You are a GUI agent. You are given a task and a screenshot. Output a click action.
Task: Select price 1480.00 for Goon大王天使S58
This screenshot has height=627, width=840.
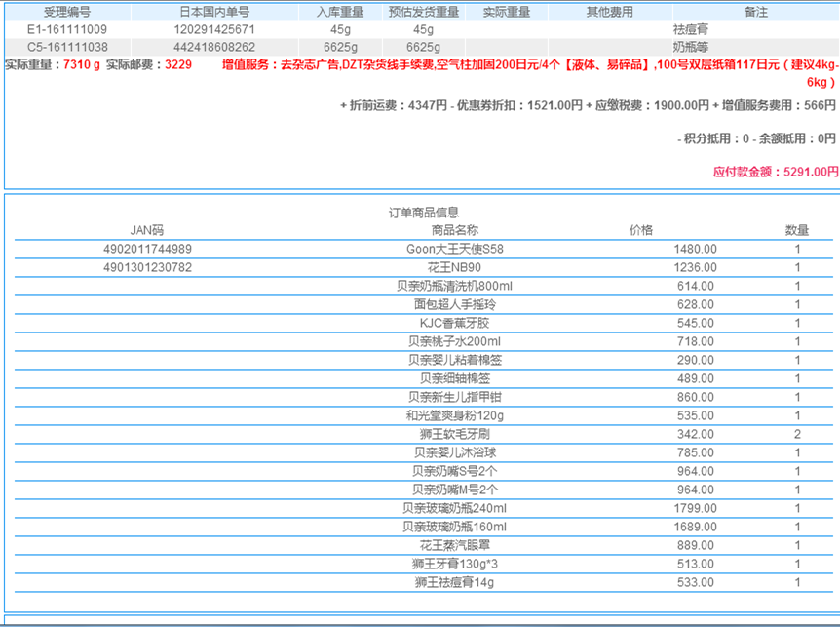pyautogui.click(x=696, y=250)
